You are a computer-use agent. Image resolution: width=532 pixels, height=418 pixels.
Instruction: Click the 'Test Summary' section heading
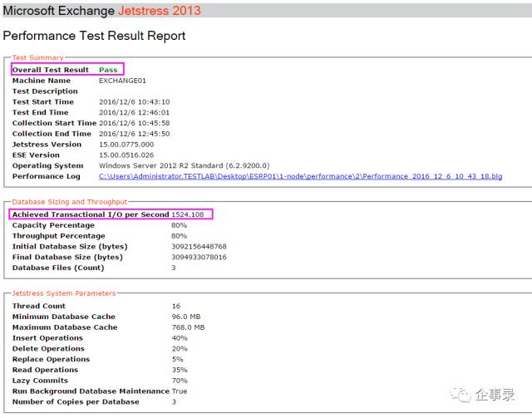37,57
